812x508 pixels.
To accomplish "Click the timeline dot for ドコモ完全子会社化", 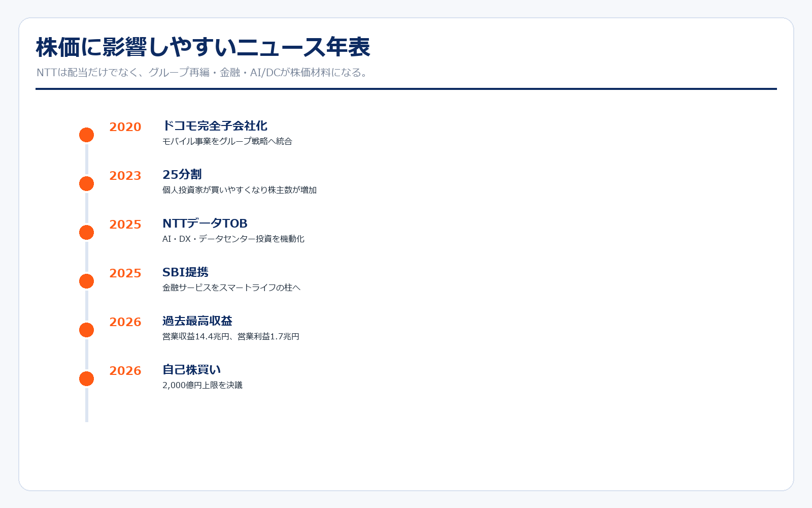I will click(x=86, y=135).
